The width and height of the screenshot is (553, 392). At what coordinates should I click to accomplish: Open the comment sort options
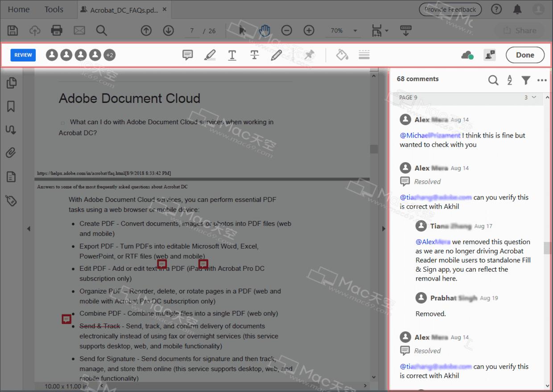(509, 80)
